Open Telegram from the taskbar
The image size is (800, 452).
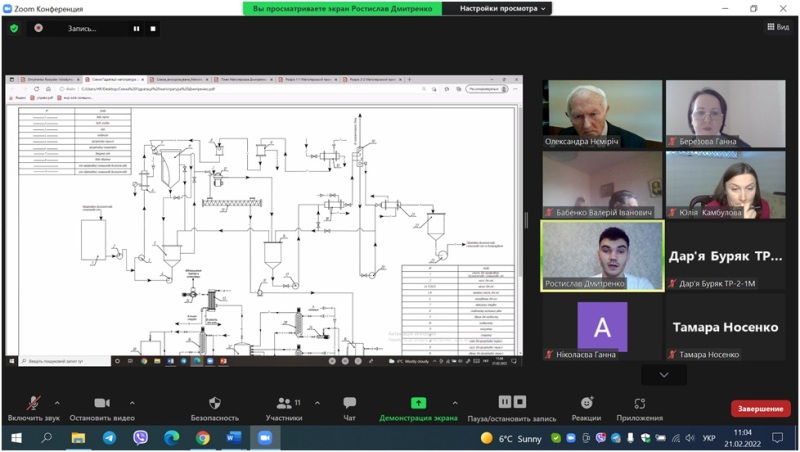[109, 438]
